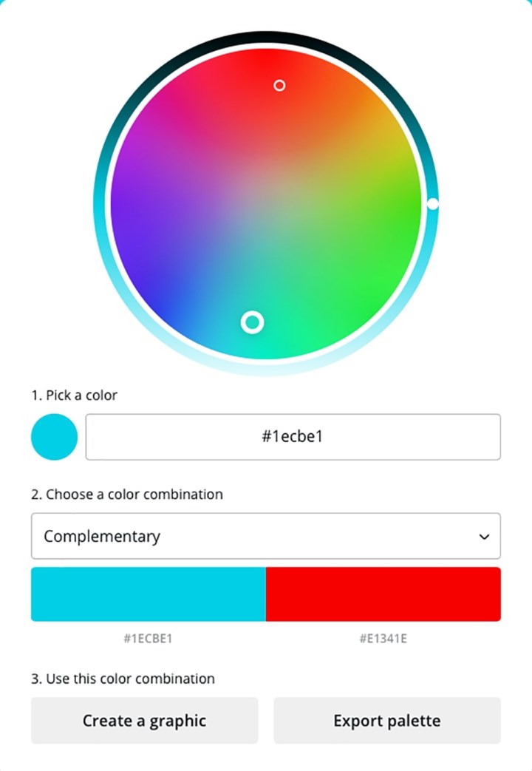Select the cyan swatch labeled #1ECBE1

point(148,593)
